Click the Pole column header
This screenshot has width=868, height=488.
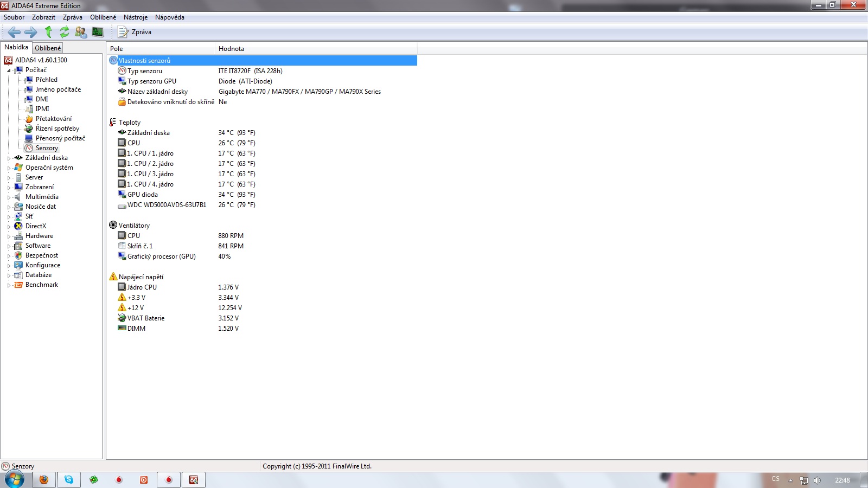[x=161, y=49]
